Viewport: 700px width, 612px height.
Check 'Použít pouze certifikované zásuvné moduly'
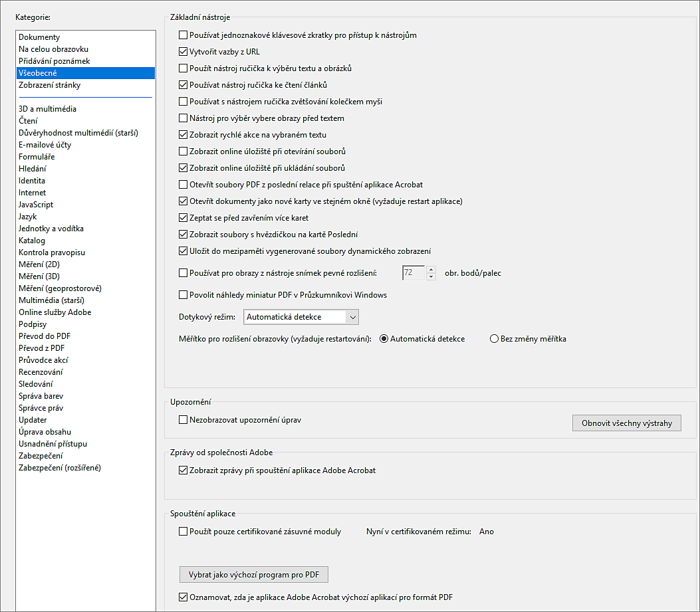click(x=183, y=531)
